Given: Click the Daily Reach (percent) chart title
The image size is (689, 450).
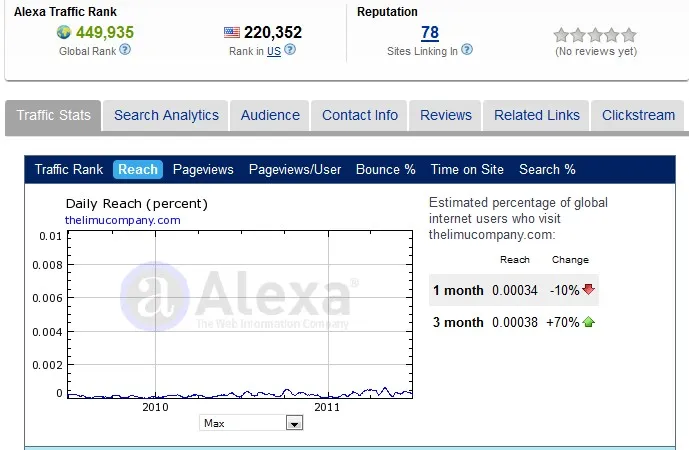Looking at the screenshot, I should point(137,204).
